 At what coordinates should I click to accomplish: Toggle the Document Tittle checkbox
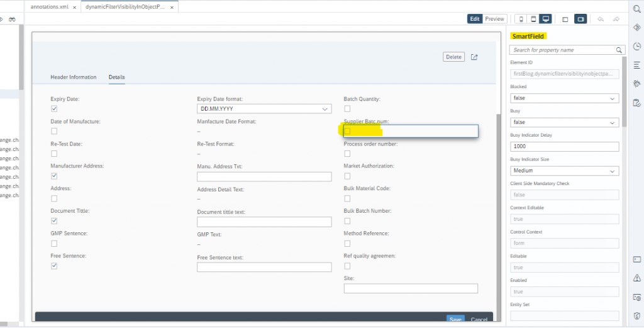(x=54, y=221)
